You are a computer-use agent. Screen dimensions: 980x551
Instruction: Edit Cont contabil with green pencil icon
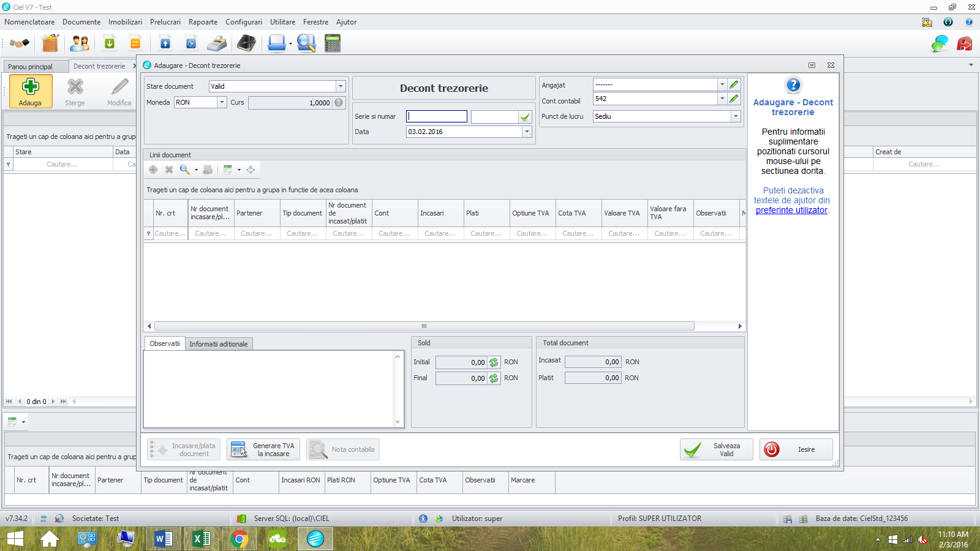pos(734,99)
